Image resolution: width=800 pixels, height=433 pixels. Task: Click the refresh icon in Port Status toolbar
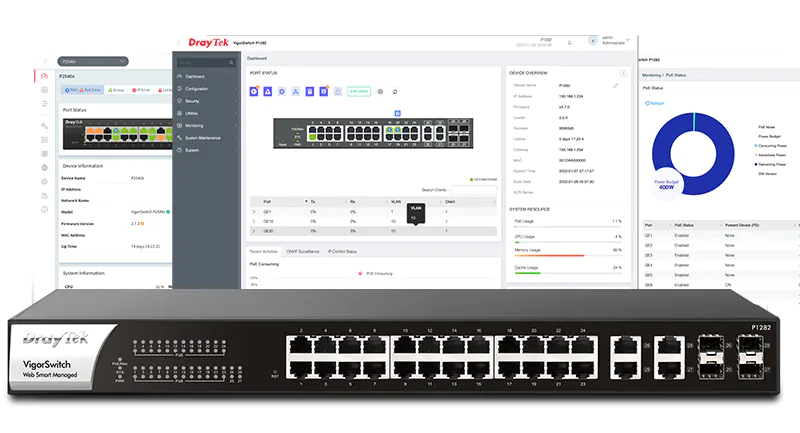pyautogui.click(x=395, y=92)
